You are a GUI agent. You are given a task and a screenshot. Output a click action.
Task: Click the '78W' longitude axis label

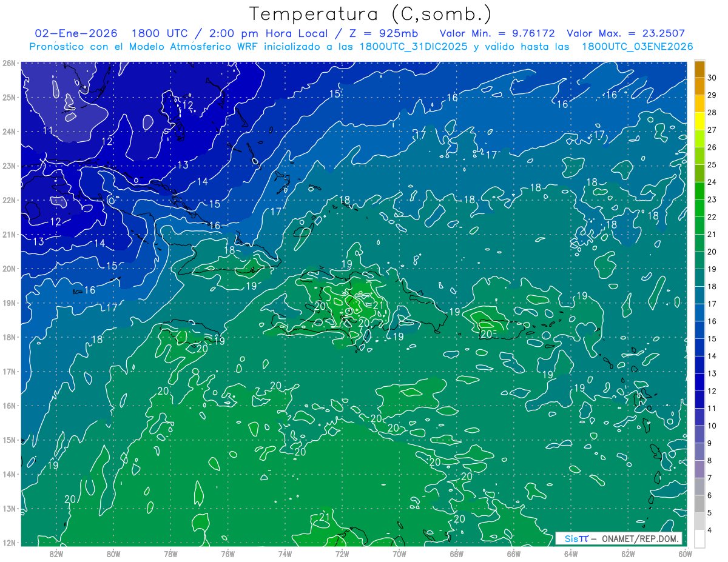pyautogui.click(x=170, y=553)
